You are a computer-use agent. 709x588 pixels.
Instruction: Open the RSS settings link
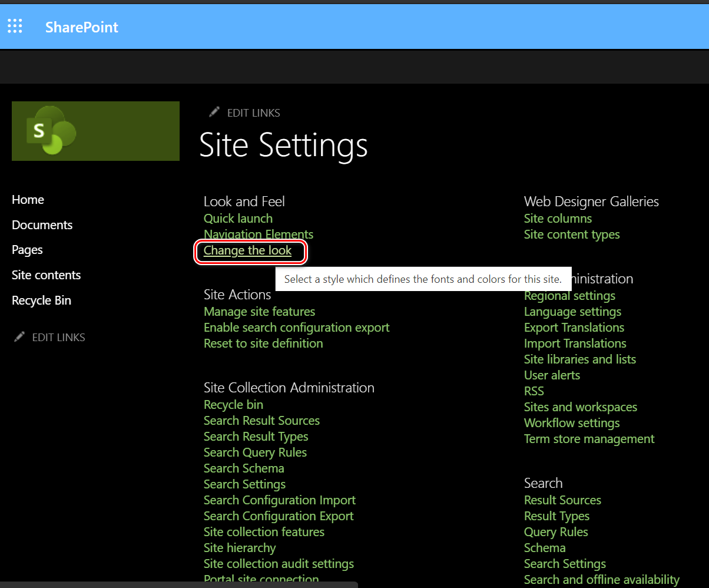point(534,391)
